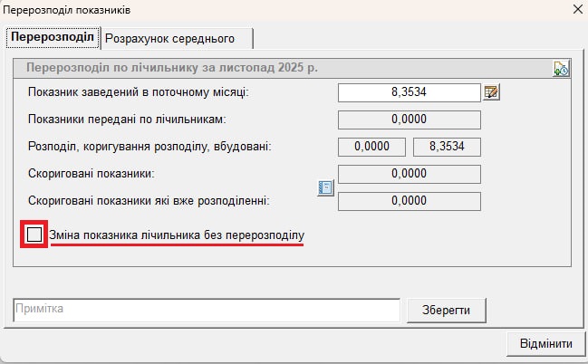Switch to the 'Розрахунок середнього' tab
The height and width of the screenshot is (364, 588).
tap(169, 38)
